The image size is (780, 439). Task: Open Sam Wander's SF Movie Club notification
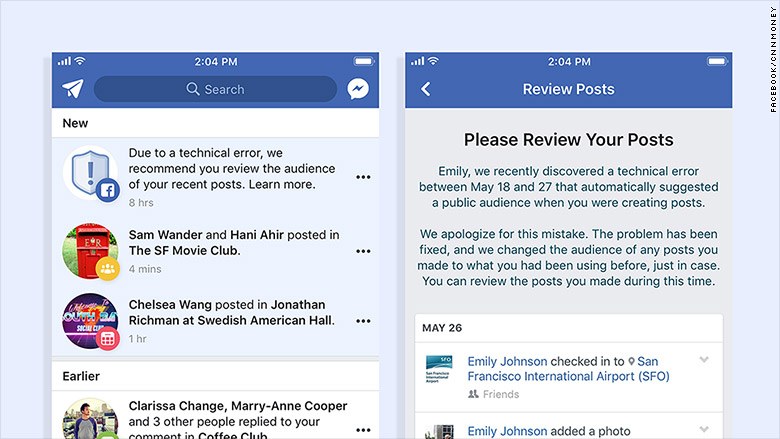coord(235,243)
